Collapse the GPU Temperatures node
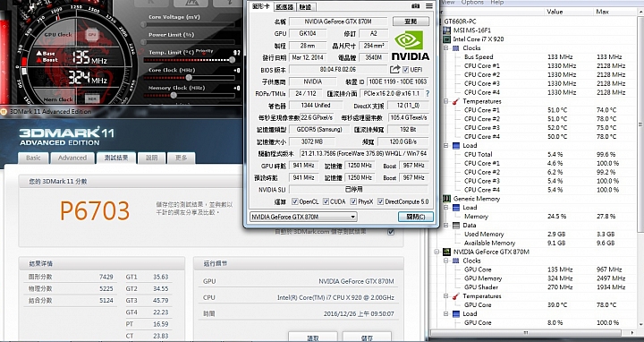 [446, 296]
